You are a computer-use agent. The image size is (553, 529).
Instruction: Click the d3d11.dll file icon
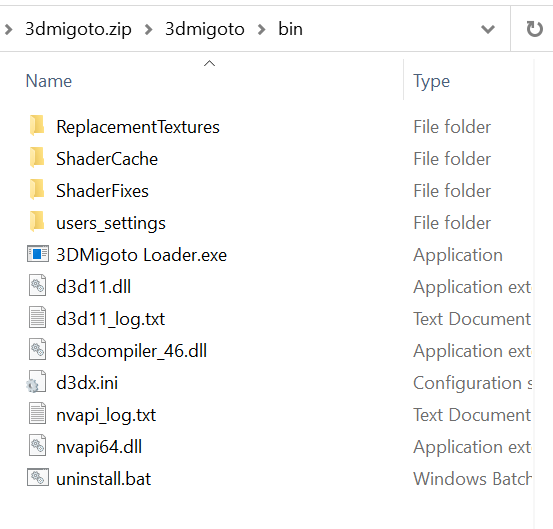(x=37, y=285)
